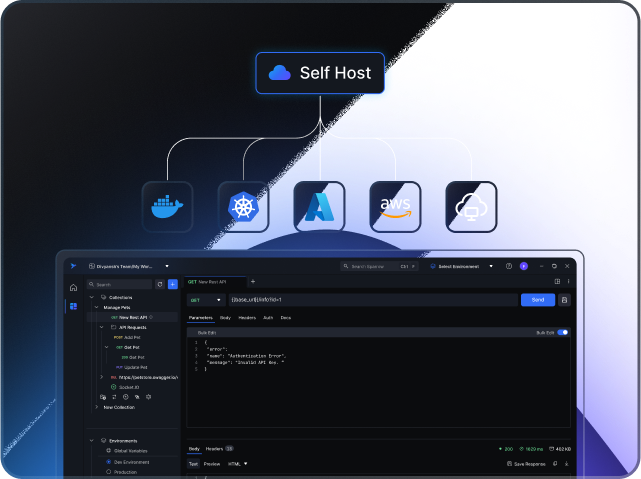Click the REST request arrows icon under collection

[x=114, y=397]
